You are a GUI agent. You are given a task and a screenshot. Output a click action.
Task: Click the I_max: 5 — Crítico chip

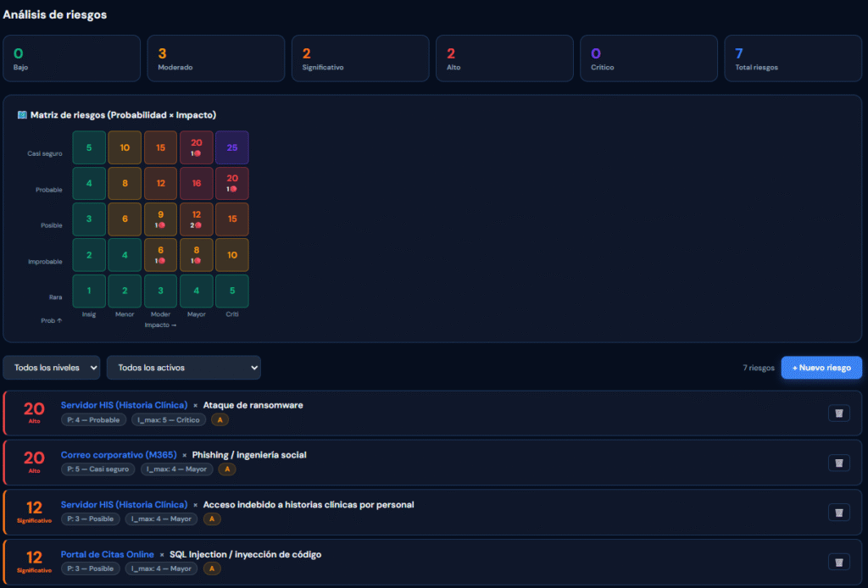(169, 420)
